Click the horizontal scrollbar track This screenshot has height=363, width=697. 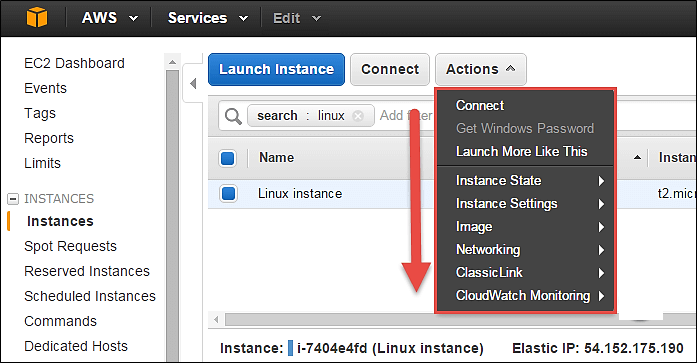pos(329,319)
